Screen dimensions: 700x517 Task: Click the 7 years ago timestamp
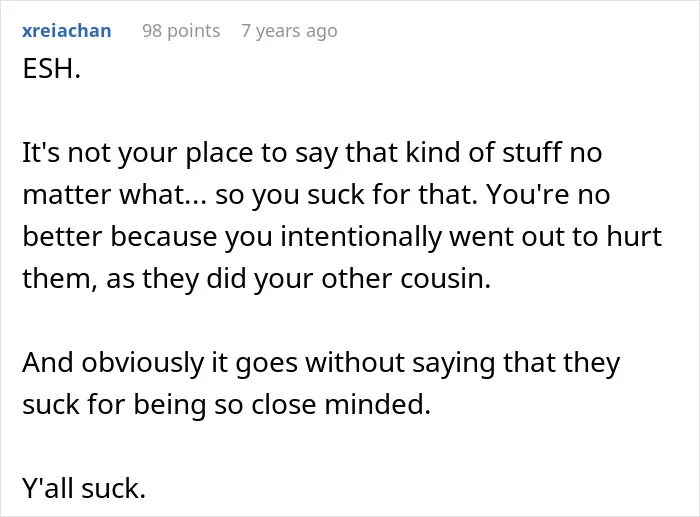pos(289,31)
